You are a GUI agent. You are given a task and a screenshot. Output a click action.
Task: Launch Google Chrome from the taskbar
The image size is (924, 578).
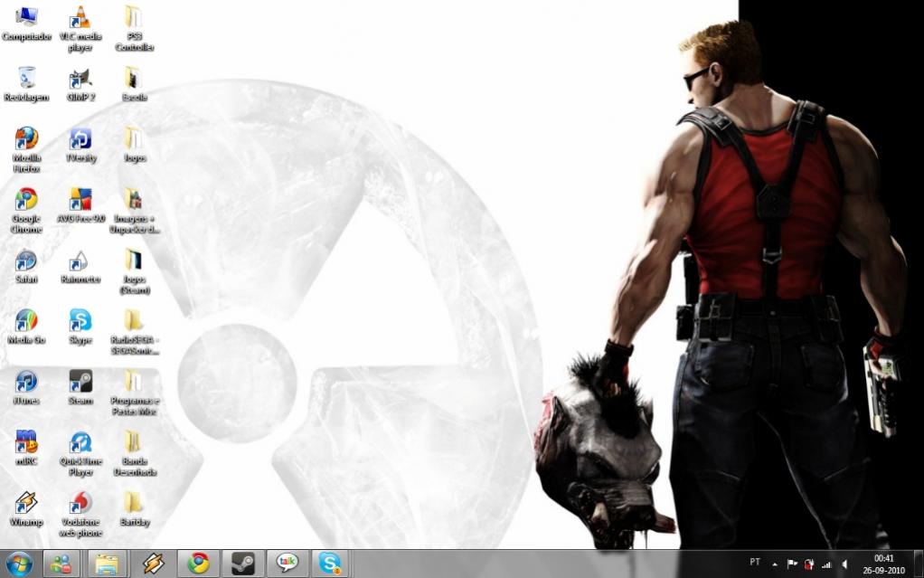click(199, 564)
